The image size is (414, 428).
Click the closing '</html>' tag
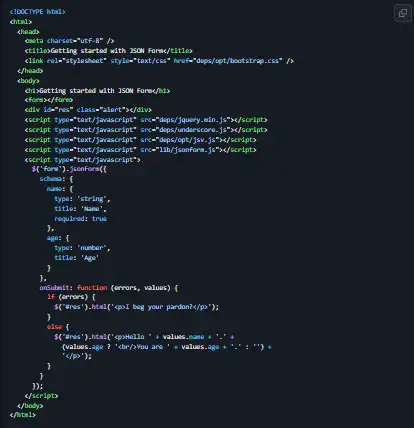click(23, 415)
